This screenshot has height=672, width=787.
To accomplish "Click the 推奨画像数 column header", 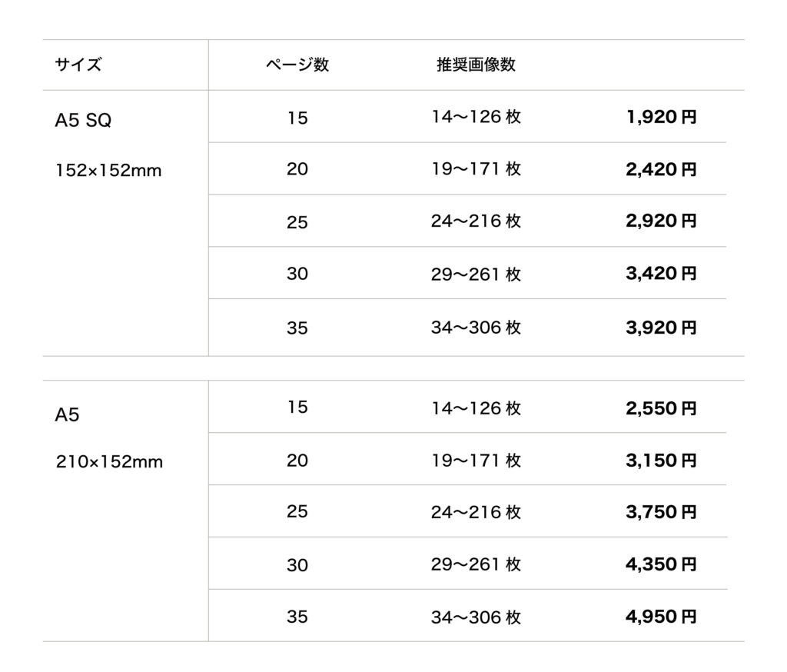I will pos(476,65).
